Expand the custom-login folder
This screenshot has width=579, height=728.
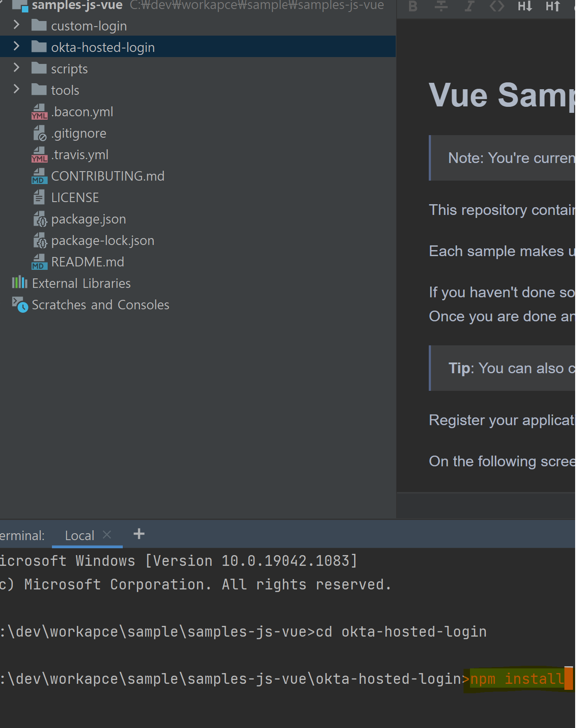click(16, 25)
